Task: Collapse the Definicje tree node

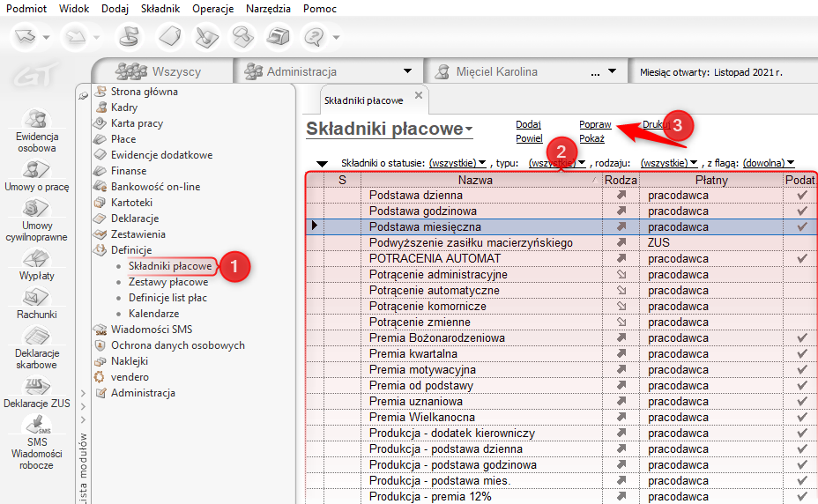Action: 131,250
